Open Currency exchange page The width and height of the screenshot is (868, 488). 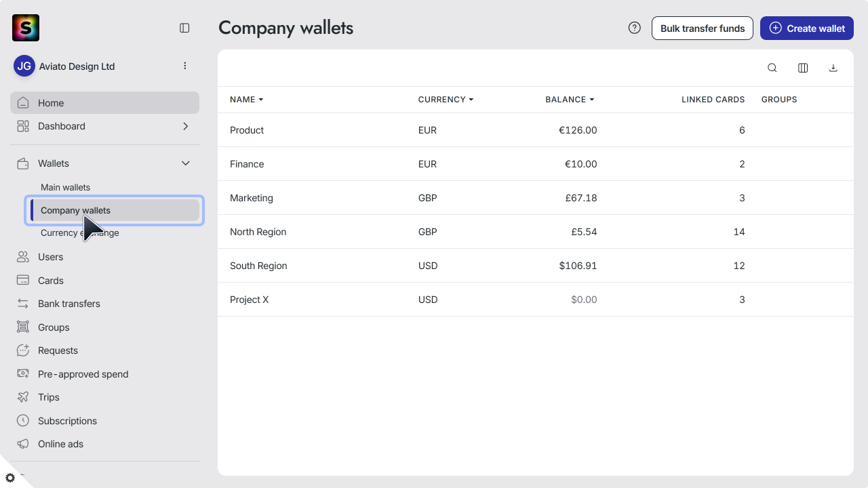point(80,232)
